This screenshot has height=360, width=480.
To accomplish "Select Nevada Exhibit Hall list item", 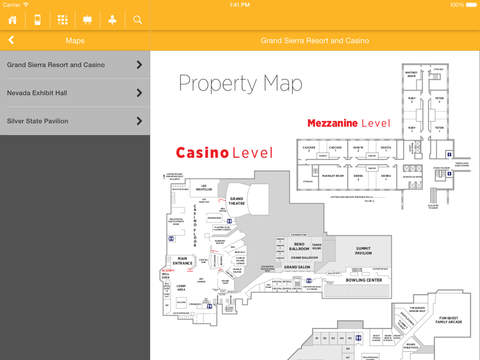I will coord(75,93).
